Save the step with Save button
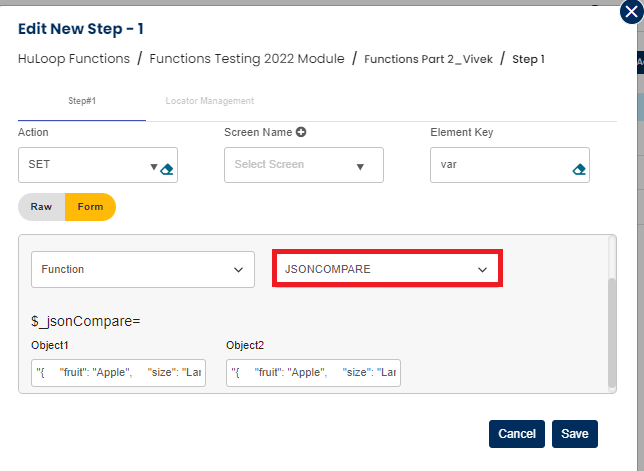644x471 pixels. click(574, 434)
